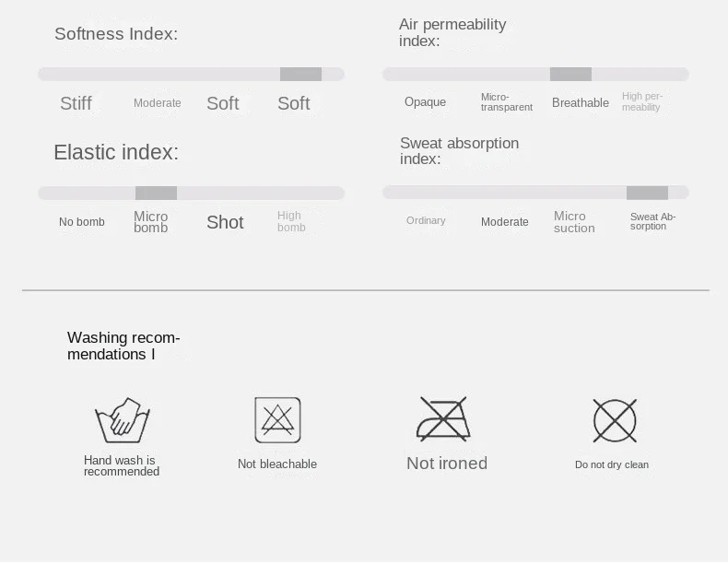Select the elastic index slider marker
The height and width of the screenshot is (564, 728).
(x=156, y=194)
